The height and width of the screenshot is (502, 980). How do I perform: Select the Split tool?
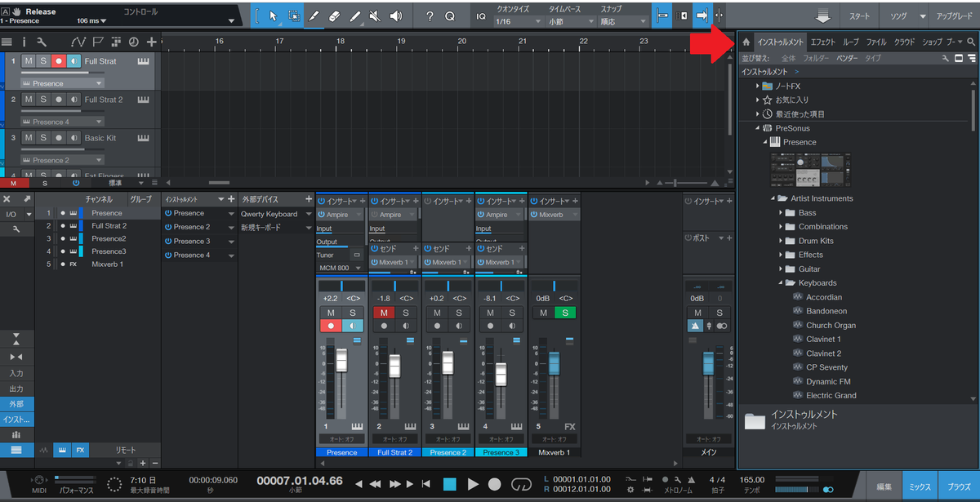pos(314,16)
